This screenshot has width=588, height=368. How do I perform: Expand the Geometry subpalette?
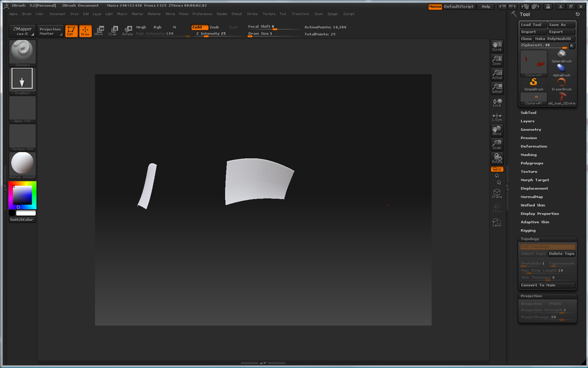coord(531,129)
